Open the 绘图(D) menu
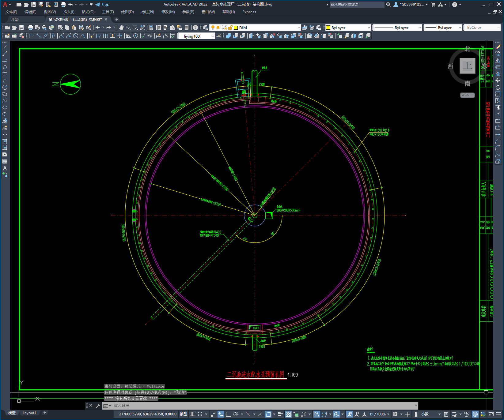The image size is (504, 420). (127, 12)
